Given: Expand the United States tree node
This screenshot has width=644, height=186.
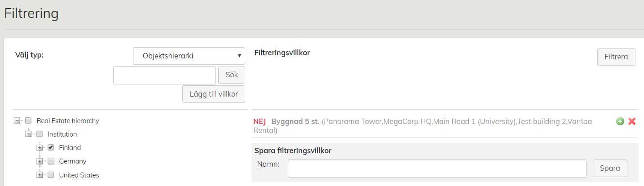Looking at the screenshot, I should pos(40,175).
